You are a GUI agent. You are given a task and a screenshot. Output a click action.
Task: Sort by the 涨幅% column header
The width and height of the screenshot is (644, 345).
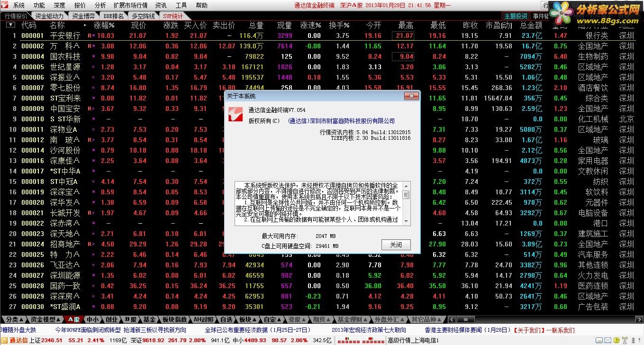pos(104,25)
